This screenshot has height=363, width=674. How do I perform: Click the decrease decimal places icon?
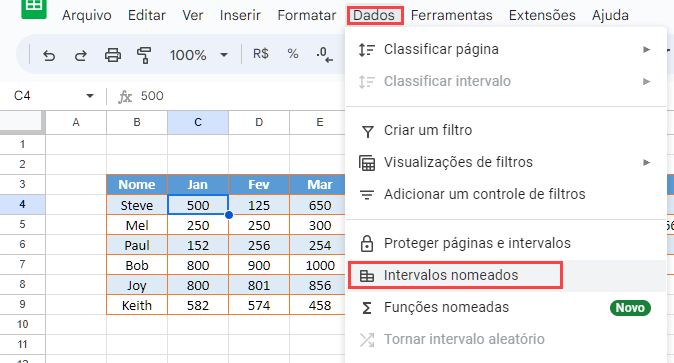325,55
